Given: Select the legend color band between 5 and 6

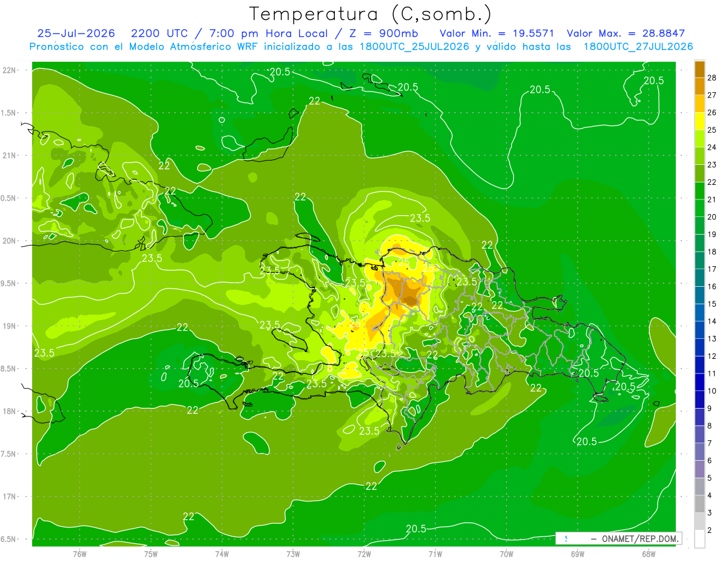Looking at the screenshot, I should 699,469.
